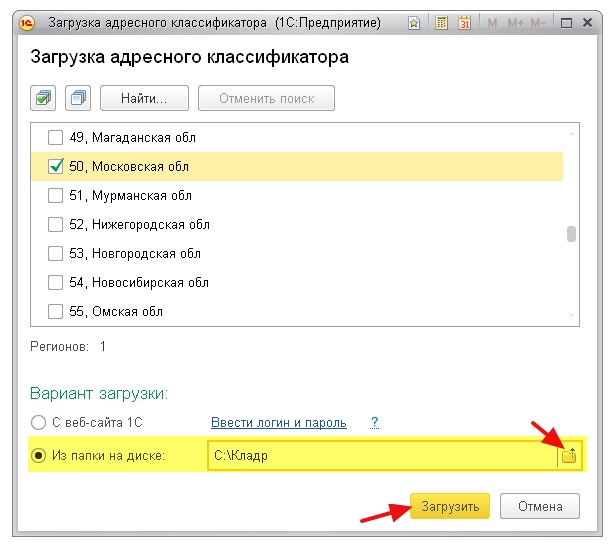Select the row text 54, Новосибирская обл
The height and width of the screenshot is (548, 610).
coord(139,282)
